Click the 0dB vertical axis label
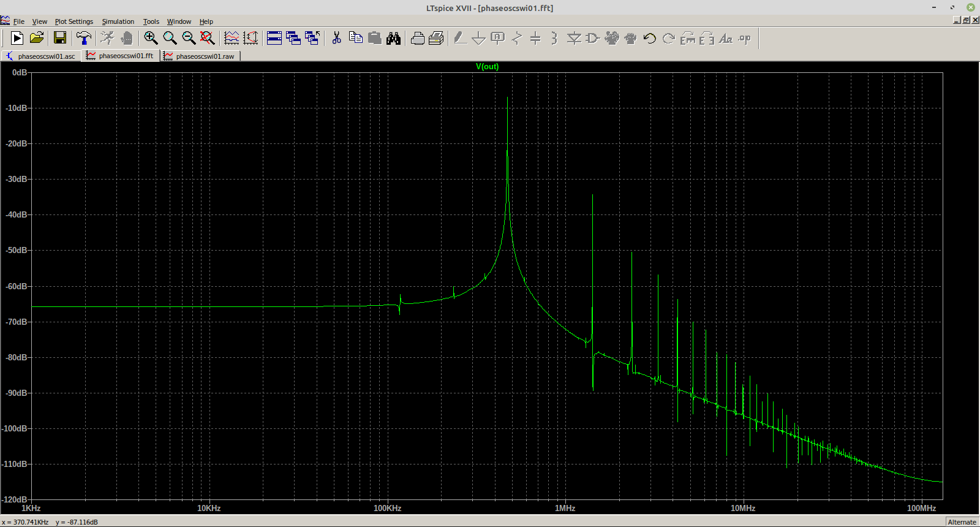 coord(20,72)
